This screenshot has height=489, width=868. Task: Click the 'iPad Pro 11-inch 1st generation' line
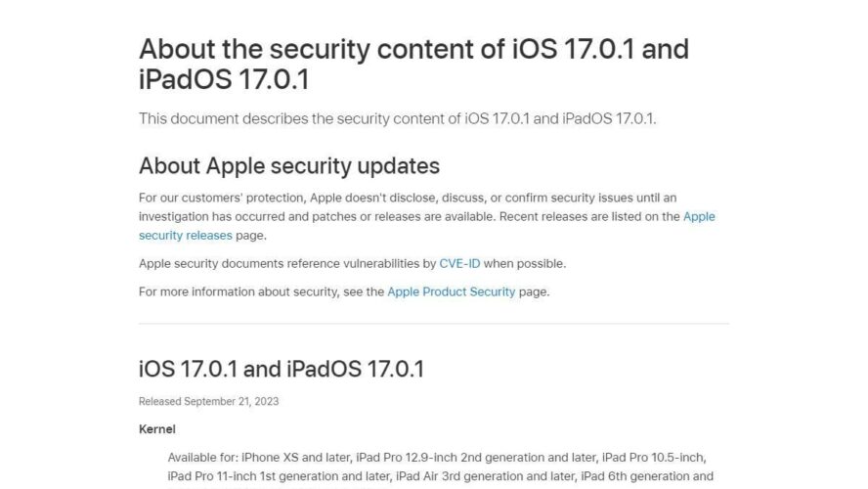pos(441,476)
